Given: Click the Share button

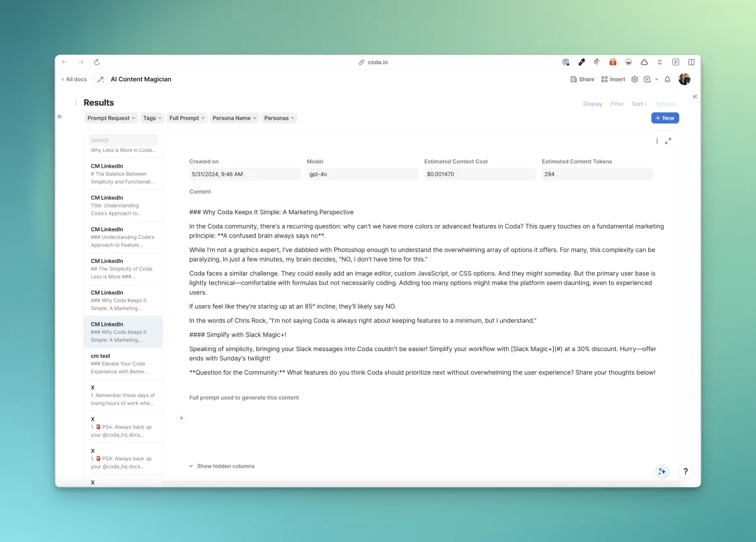Looking at the screenshot, I should [x=582, y=79].
